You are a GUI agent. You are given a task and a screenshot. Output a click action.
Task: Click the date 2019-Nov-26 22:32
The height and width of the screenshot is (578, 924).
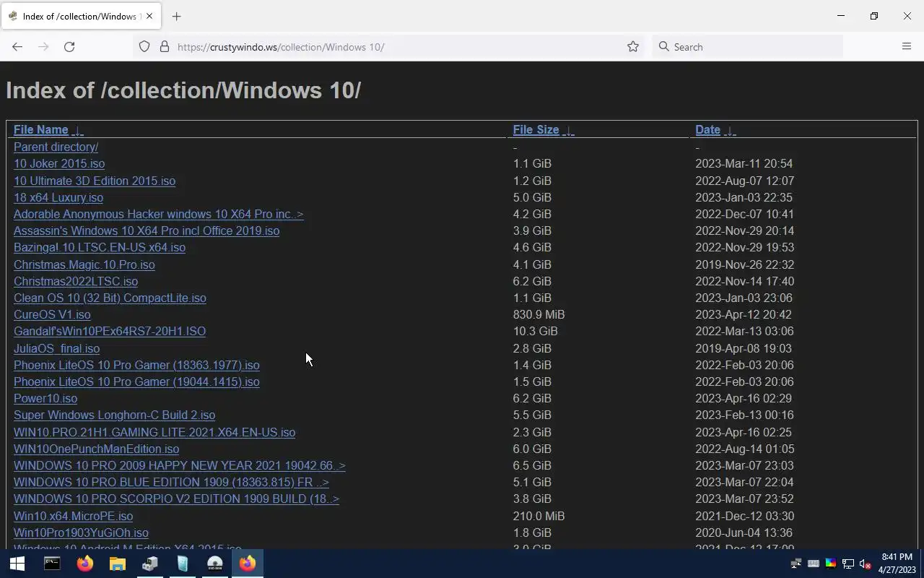(x=744, y=264)
